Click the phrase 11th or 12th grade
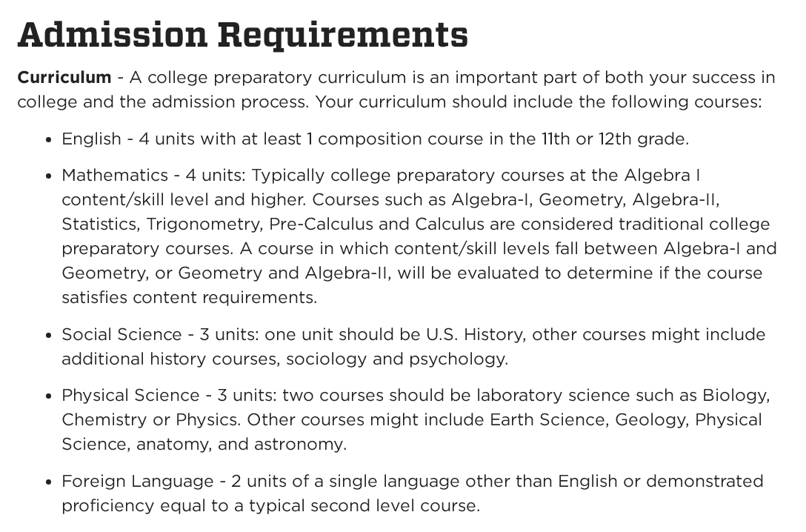Screen dimensions: 806x532 tap(615, 139)
